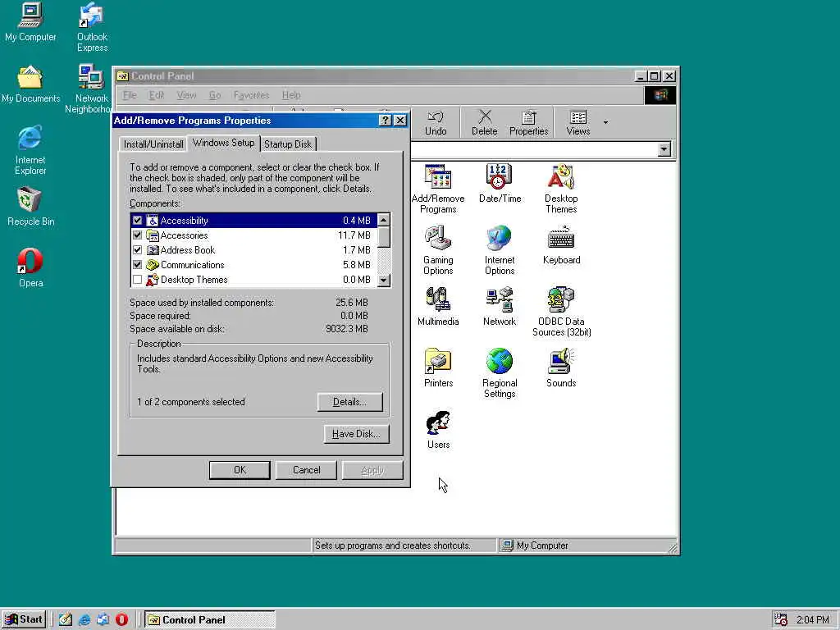Click the components list scrollbar thumb
This screenshot has width=840, height=630.
click(384, 237)
